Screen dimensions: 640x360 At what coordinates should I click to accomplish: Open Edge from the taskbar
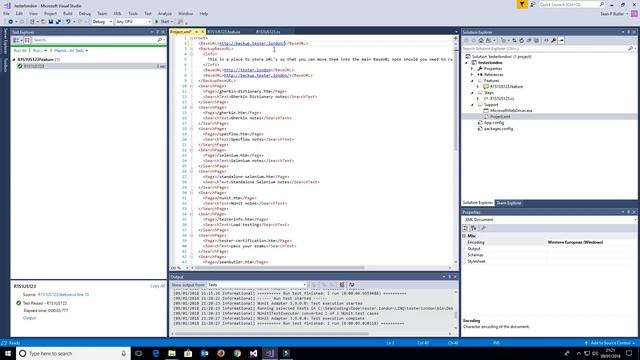(156, 353)
